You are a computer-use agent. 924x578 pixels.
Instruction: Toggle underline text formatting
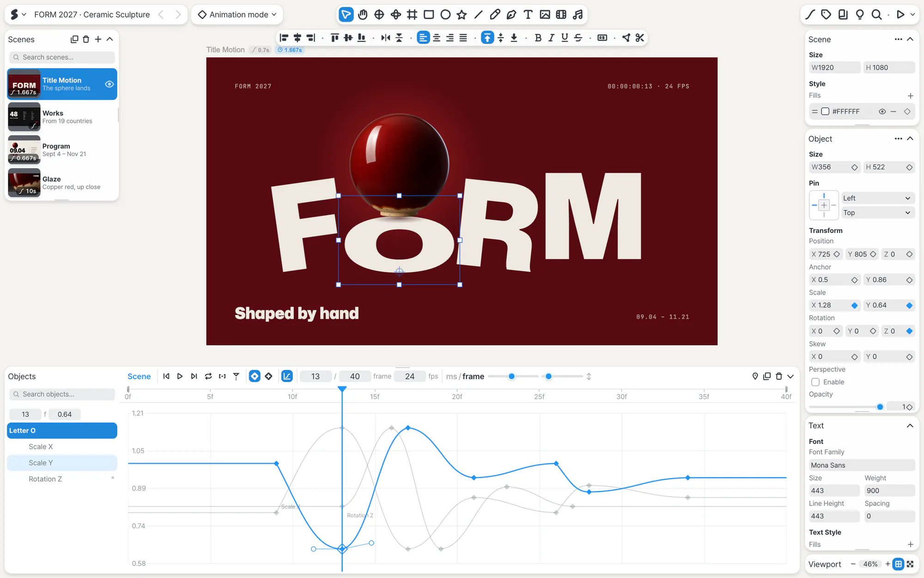click(565, 38)
